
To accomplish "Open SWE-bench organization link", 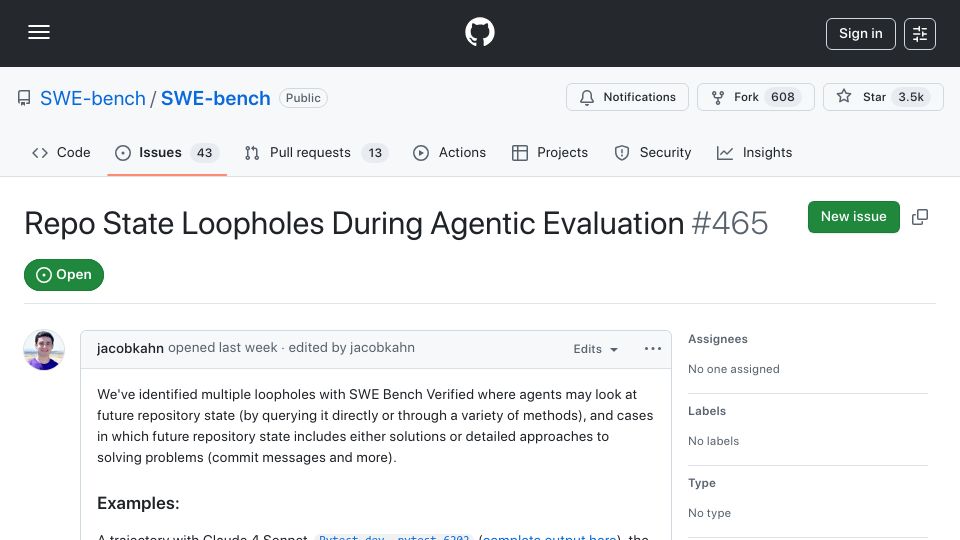I will pyautogui.click(x=92, y=98).
